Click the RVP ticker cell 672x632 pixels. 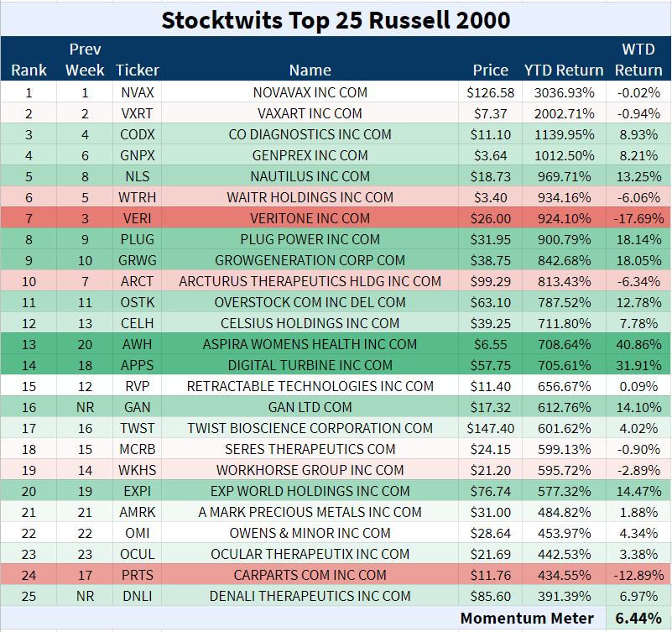point(137,386)
